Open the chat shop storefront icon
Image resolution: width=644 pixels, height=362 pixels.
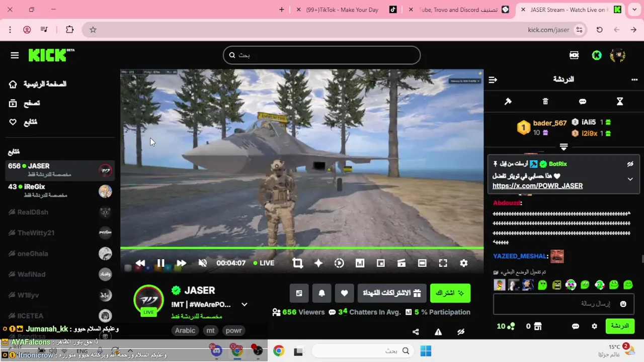click(537, 326)
